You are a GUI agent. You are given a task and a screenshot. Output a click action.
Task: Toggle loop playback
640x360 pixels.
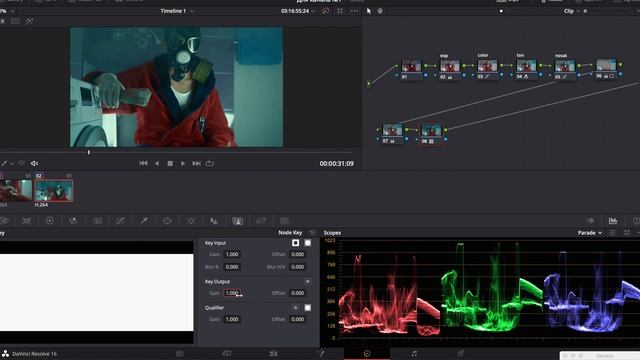(x=209, y=163)
